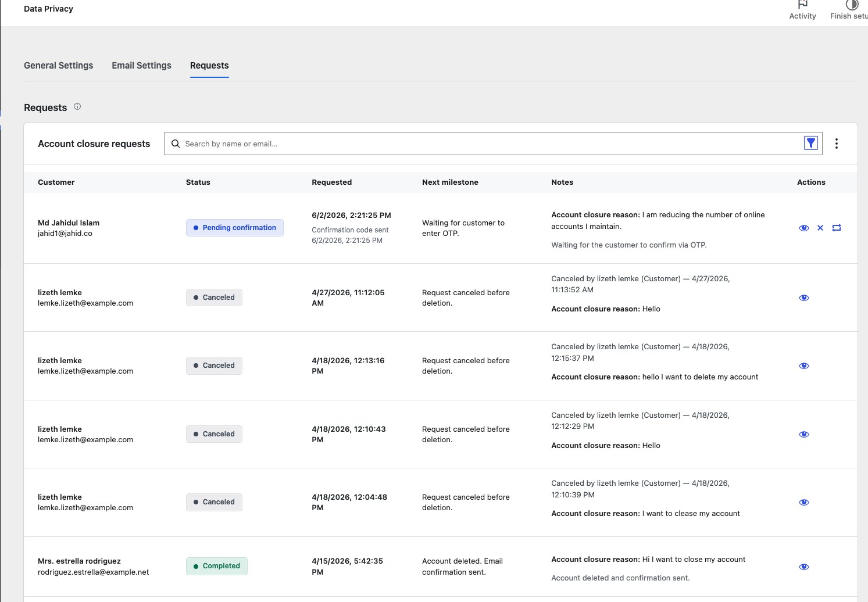View lizeth lemke request from 4/18/2026, 12:13:16 PM

tap(804, 365)
